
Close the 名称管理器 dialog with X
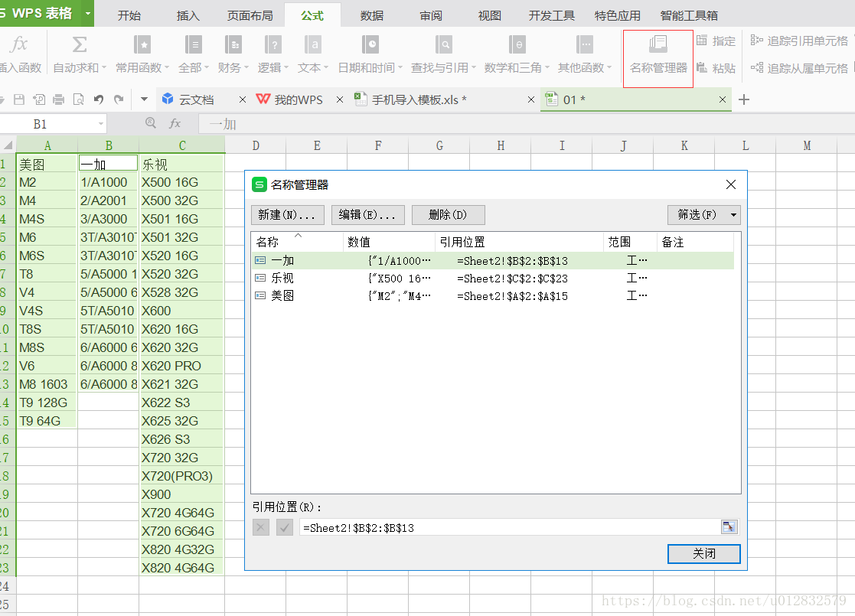tap(731, 185)
